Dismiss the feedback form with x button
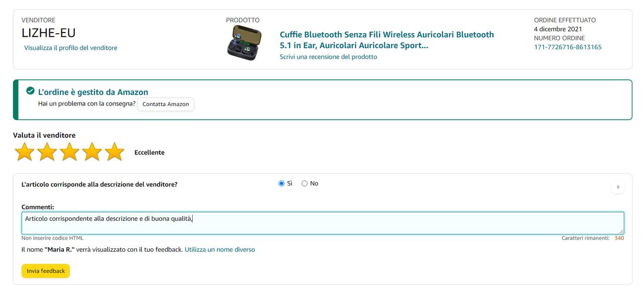This screenshot has width=644, height=288. pyautogui.click(x=618, y=186)
